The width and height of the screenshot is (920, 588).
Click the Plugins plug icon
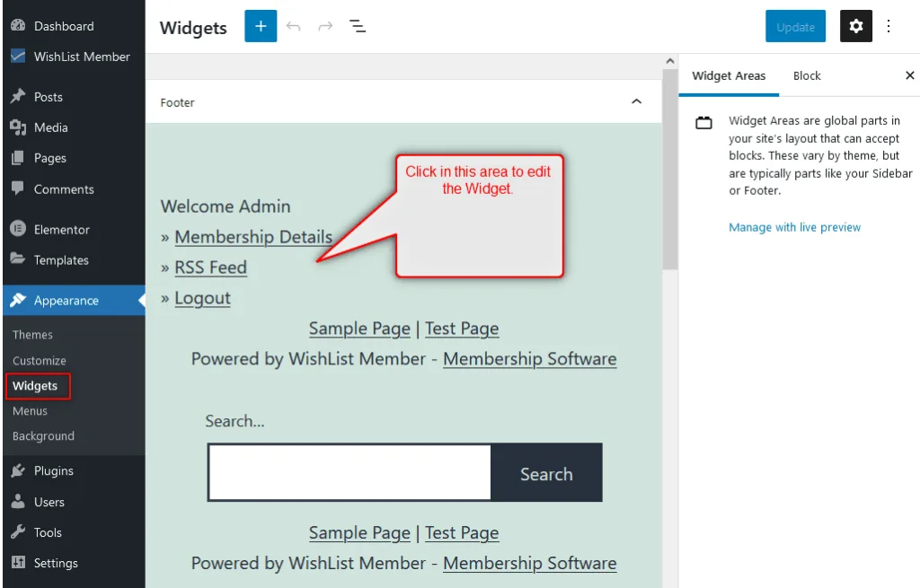[x=20, y=470]
